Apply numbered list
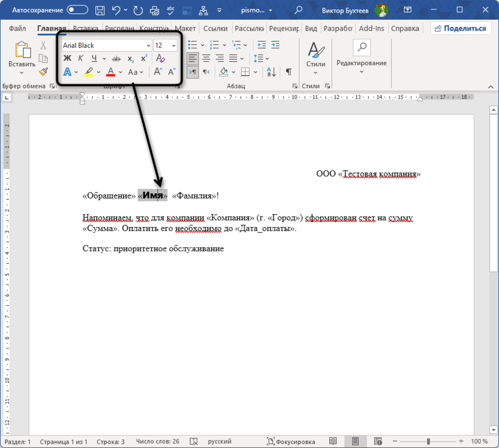The image size is (499, 448). coord(215,45)
